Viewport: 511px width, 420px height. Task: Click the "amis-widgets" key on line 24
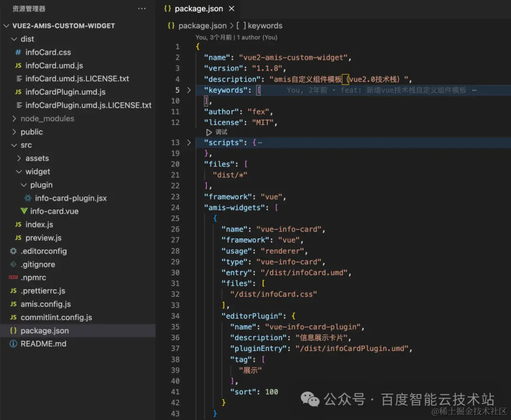(234, 208)
